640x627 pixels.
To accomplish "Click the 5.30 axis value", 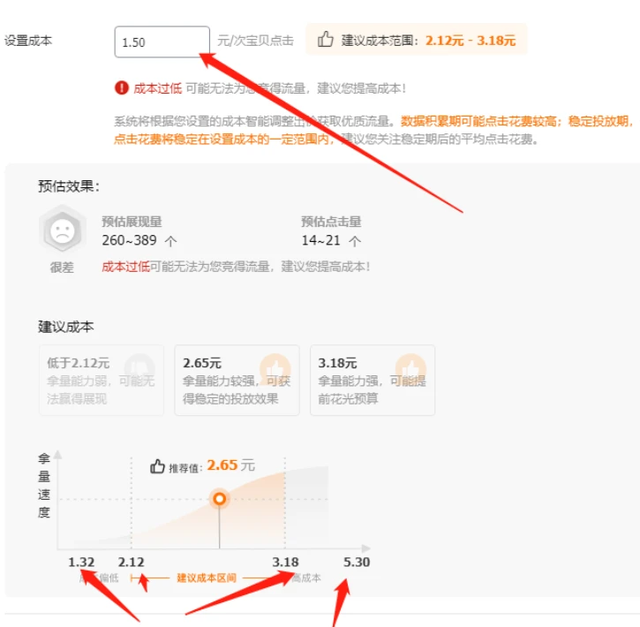I will (356, 562).
